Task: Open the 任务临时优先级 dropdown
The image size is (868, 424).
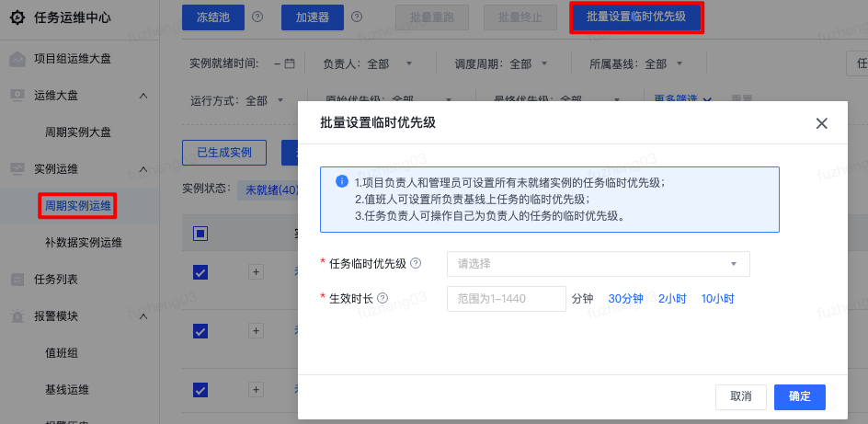Action: 598,264
